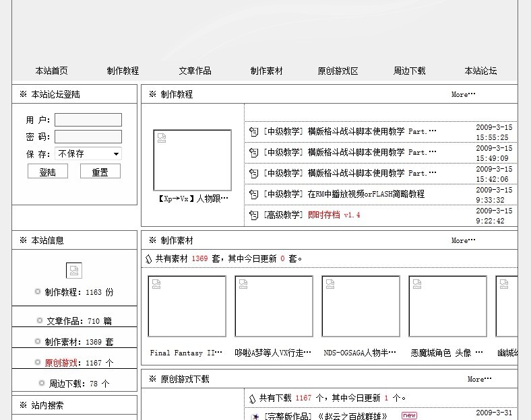This screenshot has height=420, width=531.
Task: Open 文章作品: 710 篇 site info entry
Action: (79, 321)
